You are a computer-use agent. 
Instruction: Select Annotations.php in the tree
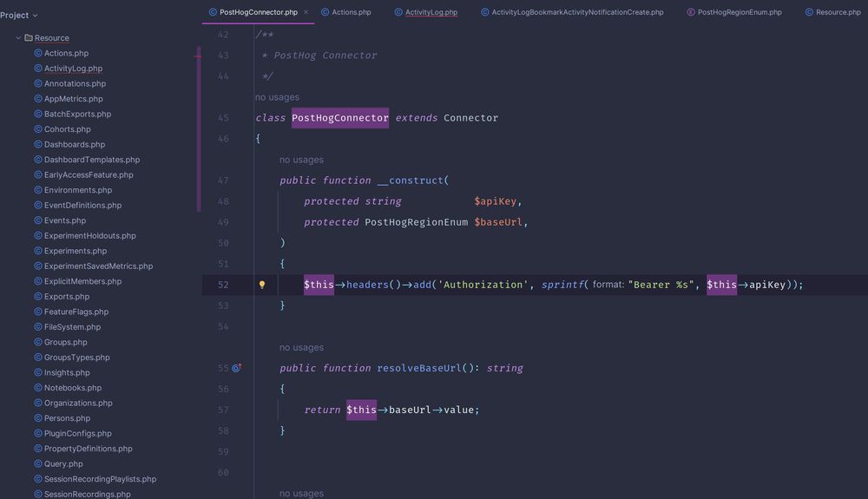[x=75, y=83]
